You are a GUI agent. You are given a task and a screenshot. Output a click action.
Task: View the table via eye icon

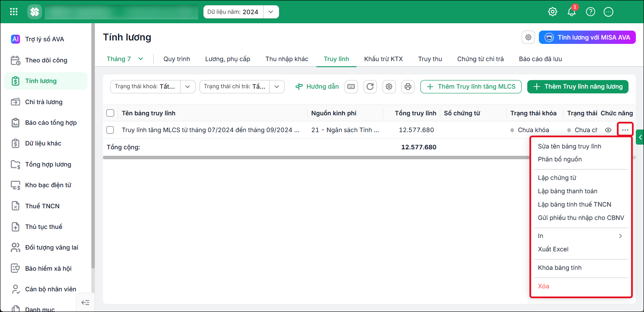coord(608,130)
